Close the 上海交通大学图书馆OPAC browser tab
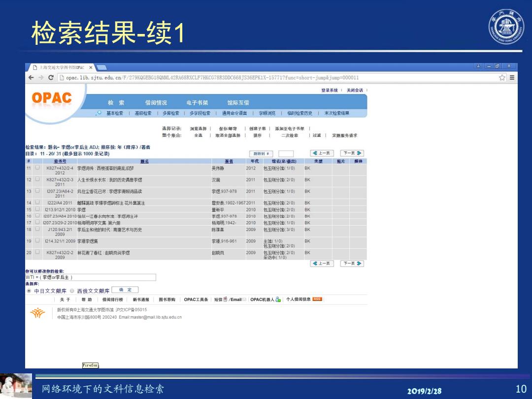This screenshot has height=399, width=532. pyautogui.click(x=91, y=67)
